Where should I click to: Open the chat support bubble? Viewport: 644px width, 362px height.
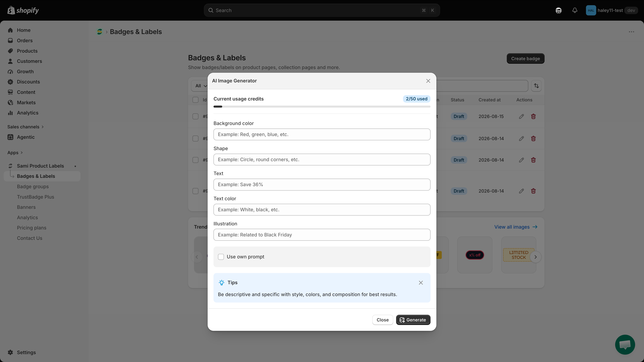pyautogui.click(x=625, y=345)
